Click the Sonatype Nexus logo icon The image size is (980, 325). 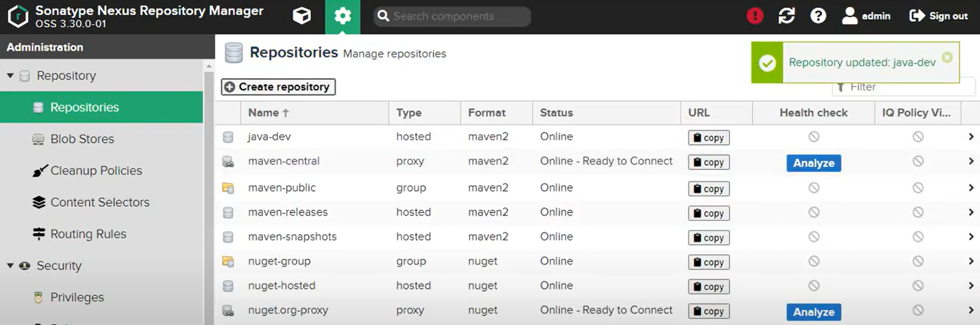coord(18,16)
